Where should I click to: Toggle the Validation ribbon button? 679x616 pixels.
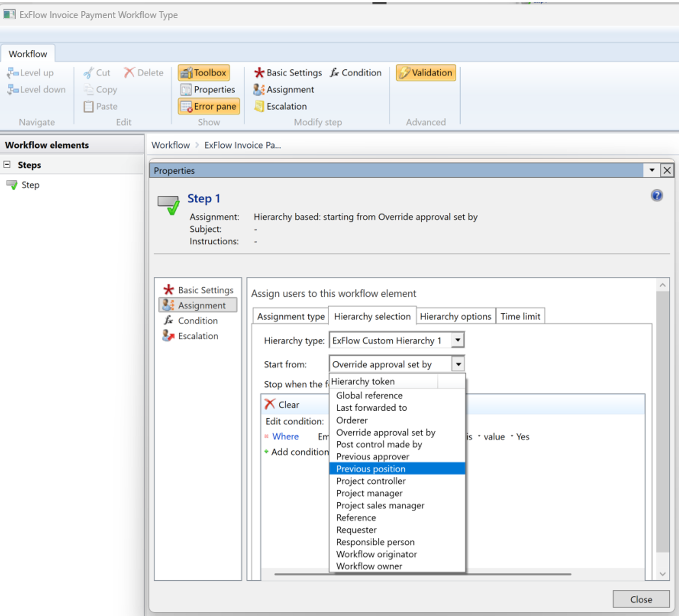point(426,73)
